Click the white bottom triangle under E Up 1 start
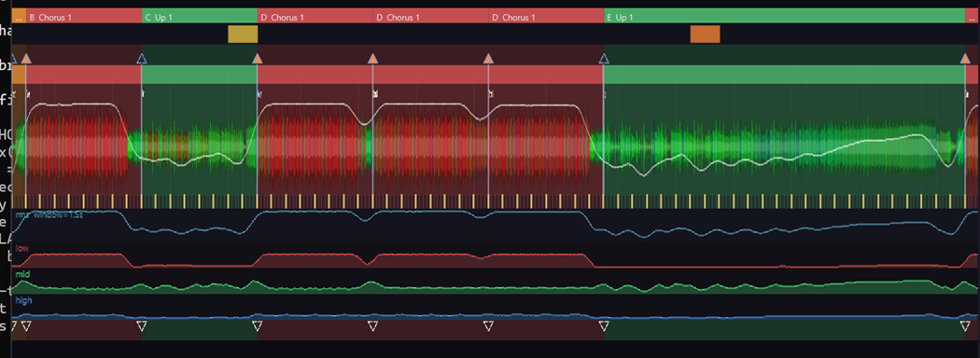 click(x=604, y=325)
